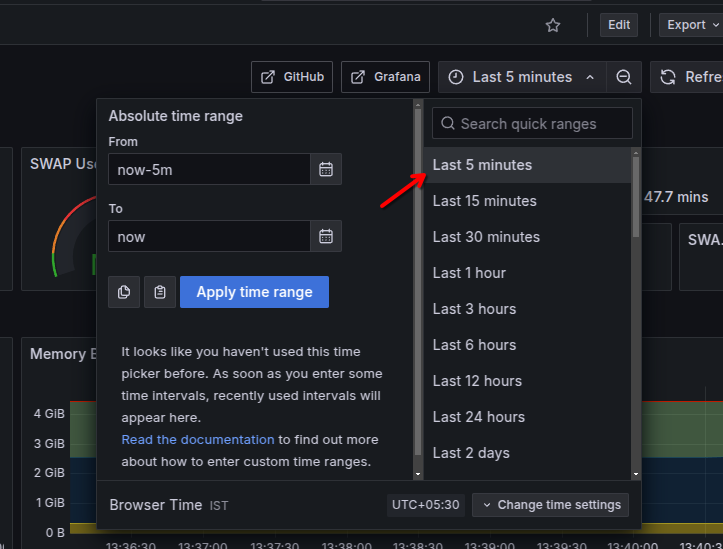Screen dimensions: 723x549
Task: Star the dashboard as favorite
Action: point(553,25)
